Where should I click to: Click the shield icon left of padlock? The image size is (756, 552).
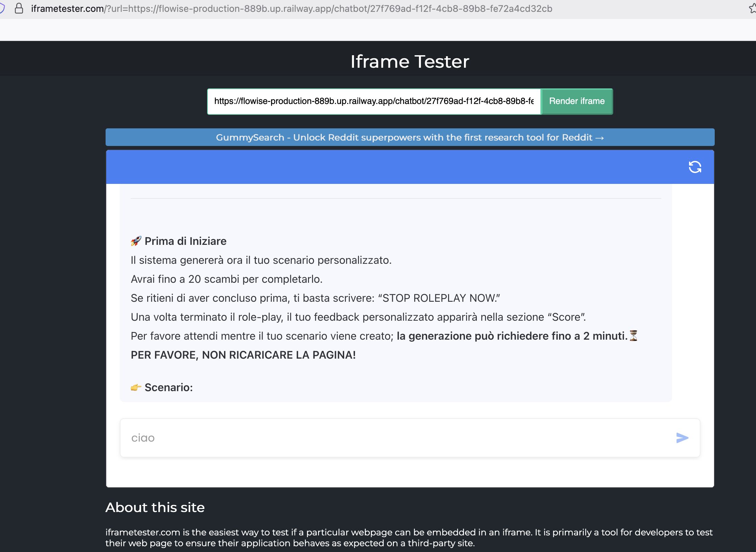click(2, 8)
